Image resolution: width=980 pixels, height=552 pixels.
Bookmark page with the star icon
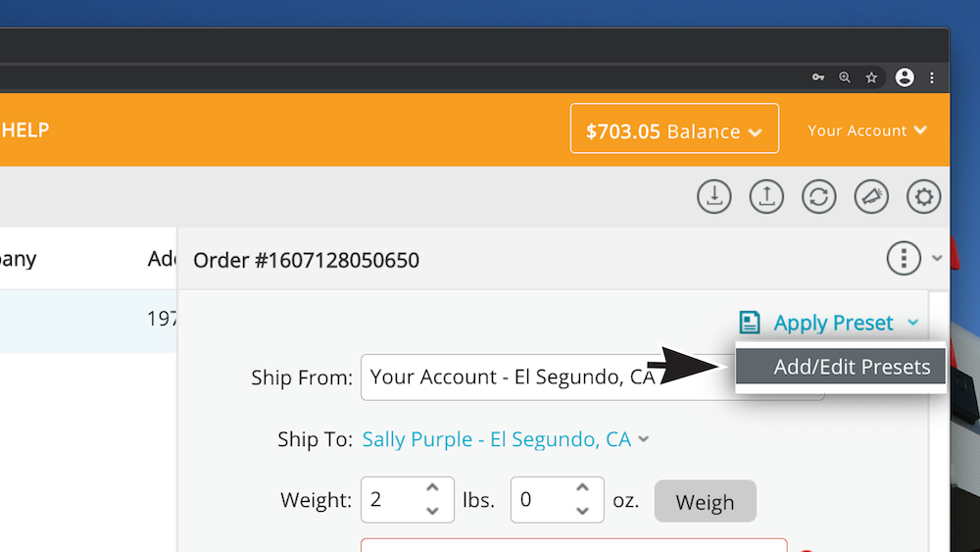[871, 77]
